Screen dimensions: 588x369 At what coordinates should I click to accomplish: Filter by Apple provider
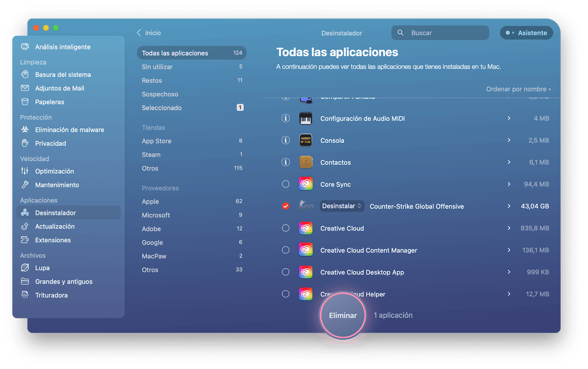[x=192, y=201]
